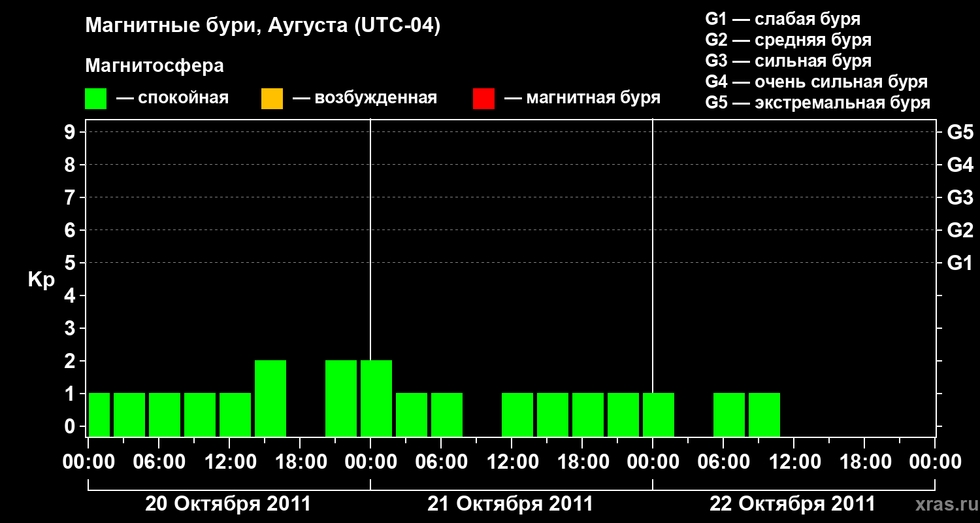Click the '22 Октября 2011' date label
Image resolution: width=980 pixels, height=523 pixels.
792,504
